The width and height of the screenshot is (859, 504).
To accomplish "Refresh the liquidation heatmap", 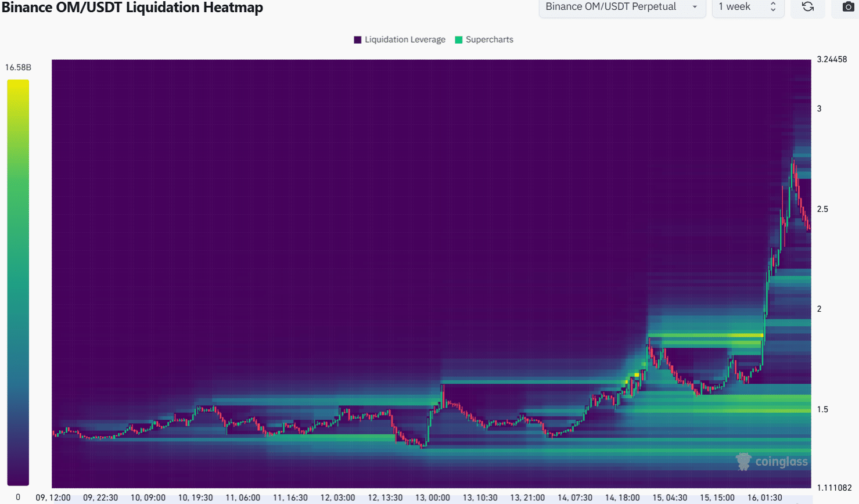I will click(808, 7).
